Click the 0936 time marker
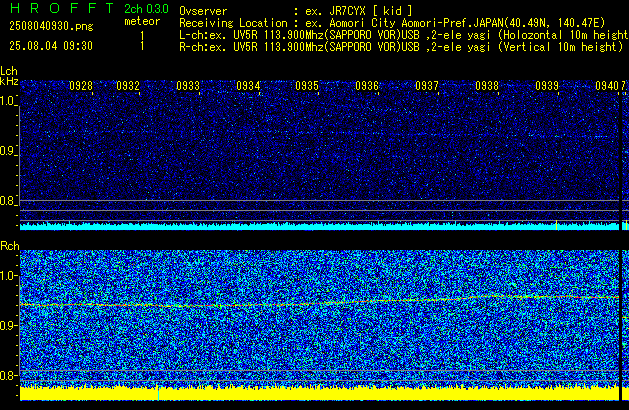629x410 pixels. pos(367,86)
